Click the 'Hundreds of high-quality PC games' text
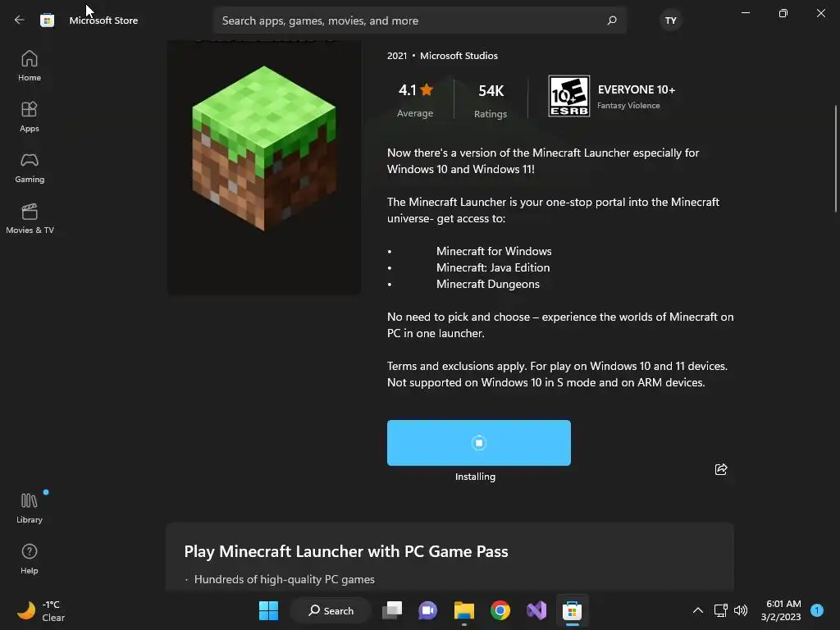 click(285, 579)
